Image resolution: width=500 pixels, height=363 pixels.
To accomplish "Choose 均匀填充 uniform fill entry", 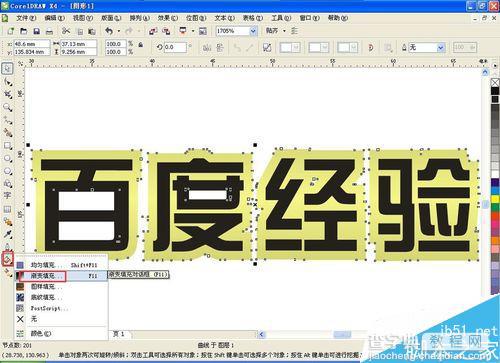I will 61,265.
